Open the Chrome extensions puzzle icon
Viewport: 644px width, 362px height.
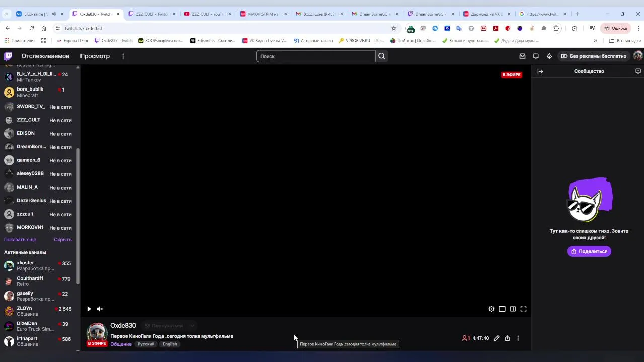[x=556, y=28]
